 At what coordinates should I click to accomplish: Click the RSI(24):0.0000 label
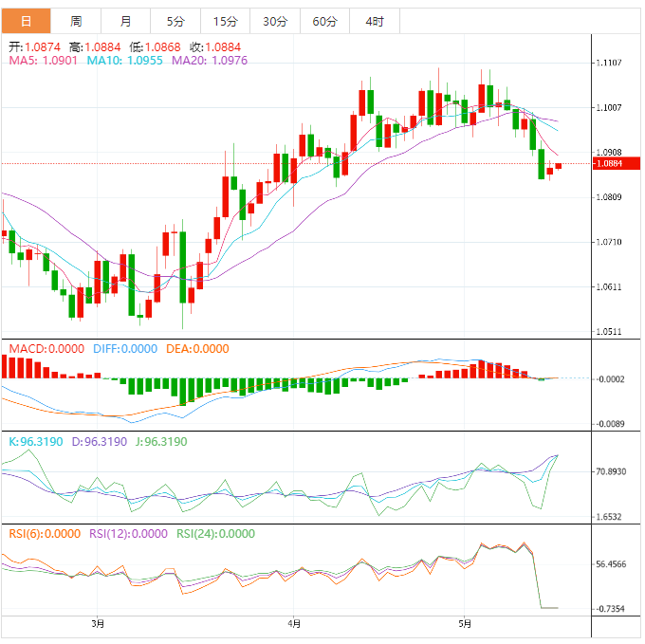215,534
